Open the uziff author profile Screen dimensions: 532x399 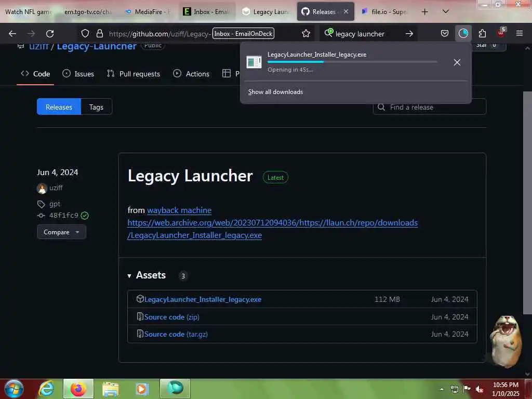pos(56,188)
